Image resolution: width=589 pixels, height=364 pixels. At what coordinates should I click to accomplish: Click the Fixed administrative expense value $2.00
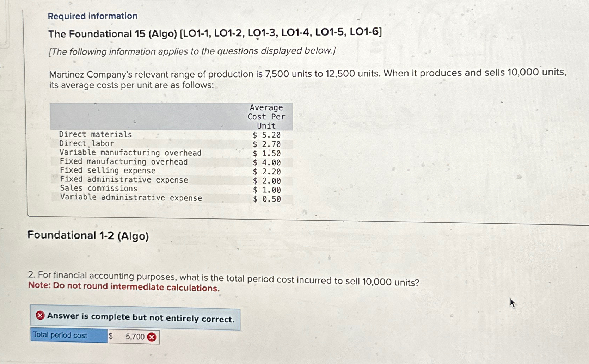266,180
